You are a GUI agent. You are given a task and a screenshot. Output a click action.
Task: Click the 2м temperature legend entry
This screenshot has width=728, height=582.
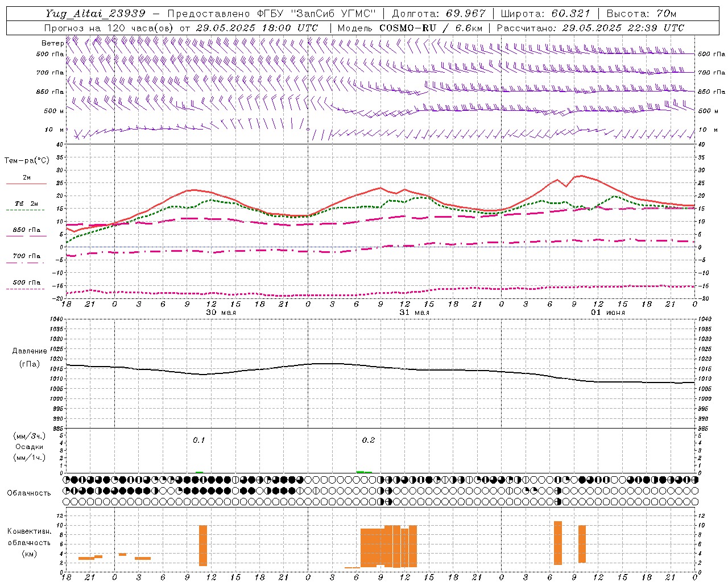(x=27, y=178)
